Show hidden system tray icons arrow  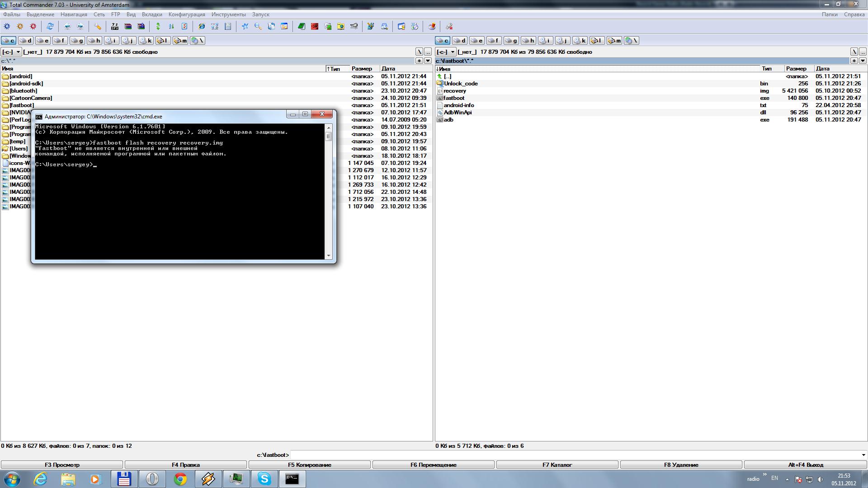(x=787, y=479)
